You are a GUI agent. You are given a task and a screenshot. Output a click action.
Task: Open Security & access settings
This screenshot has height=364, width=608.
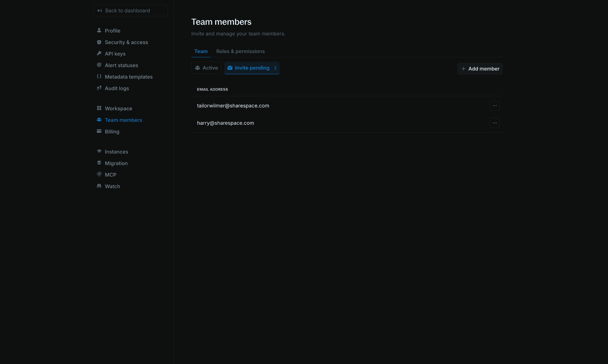click(126, 42)
